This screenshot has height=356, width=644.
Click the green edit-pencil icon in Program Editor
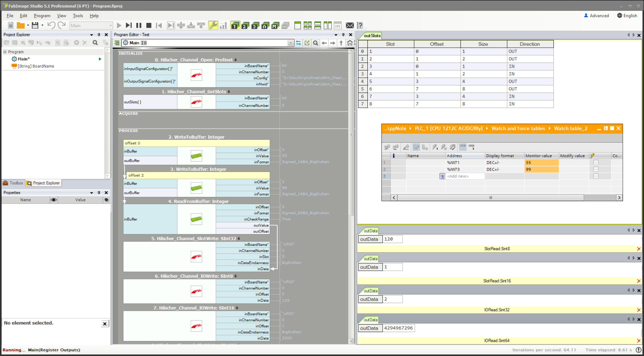click(307, 43)
